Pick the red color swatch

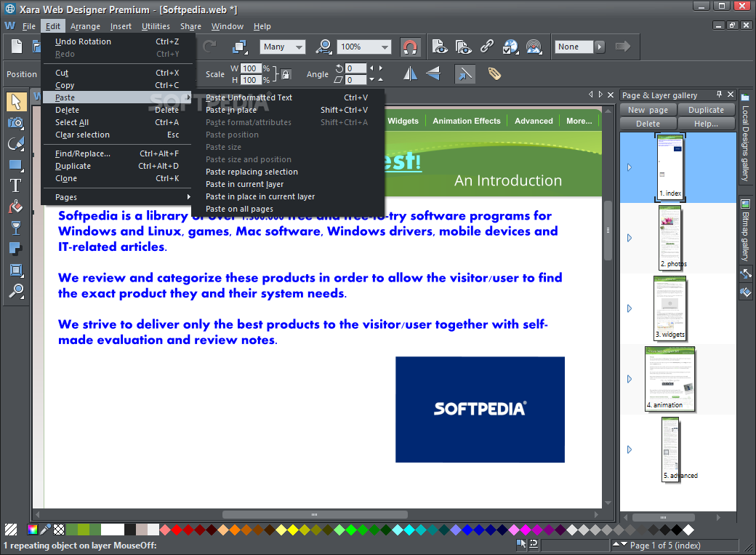pos(177,530)
